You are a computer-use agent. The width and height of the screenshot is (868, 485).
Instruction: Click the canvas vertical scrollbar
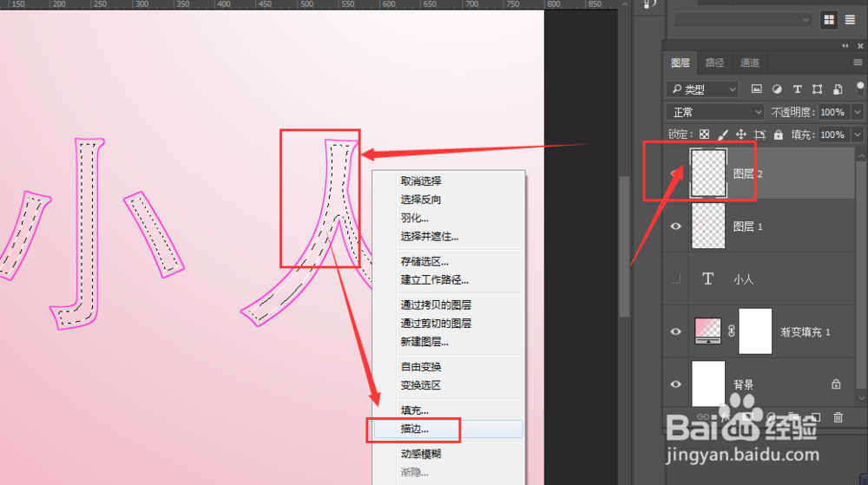(624, 246)
